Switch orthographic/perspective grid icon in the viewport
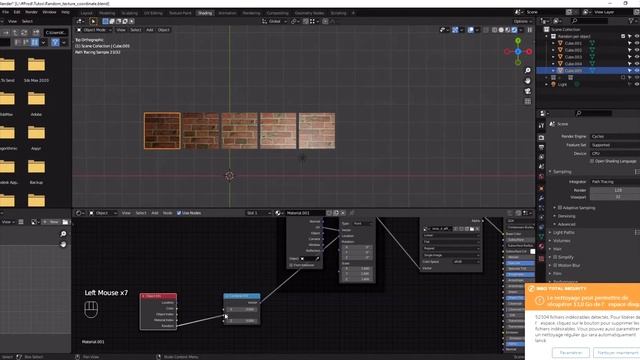The height and width of the screenshot is (360, 640). pos(528,101)
